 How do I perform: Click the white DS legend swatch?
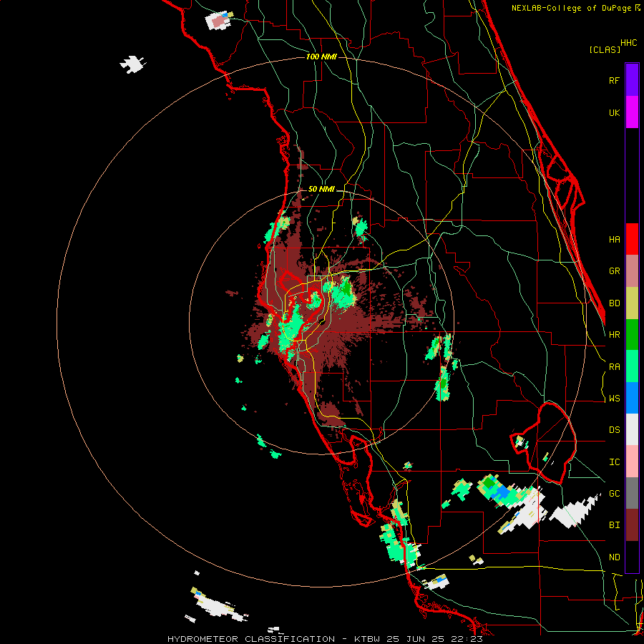(x=632, y=429)
